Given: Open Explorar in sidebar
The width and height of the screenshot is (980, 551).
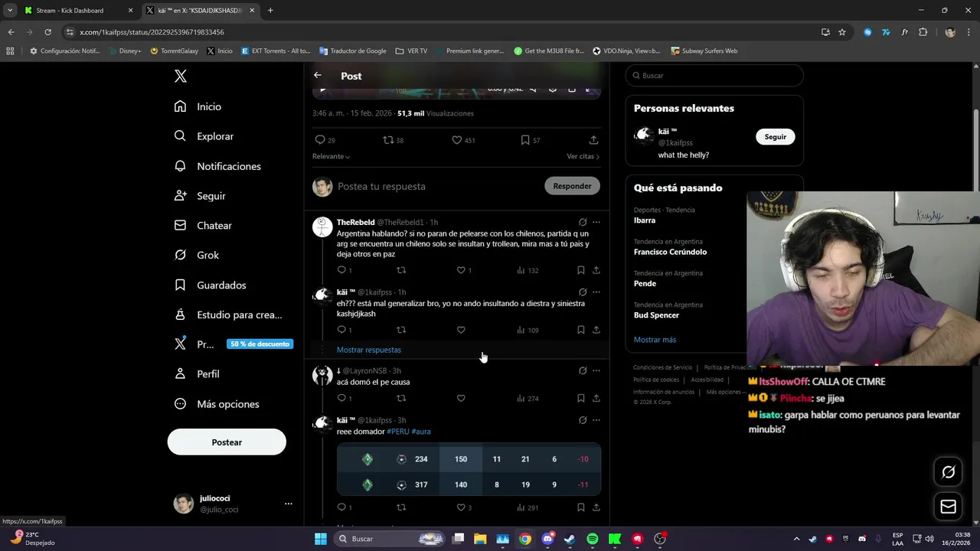Looking at the screenshot, I should pos(204,136).
